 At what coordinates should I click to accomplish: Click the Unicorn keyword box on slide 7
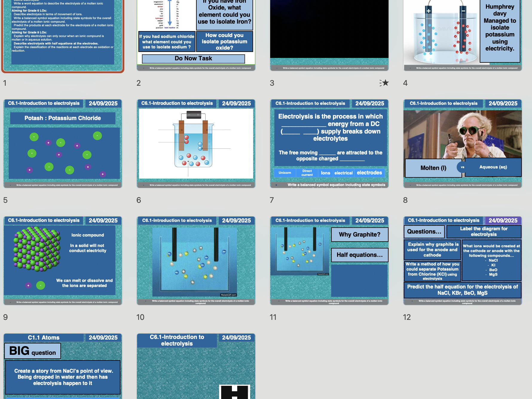tap(285, 173)
